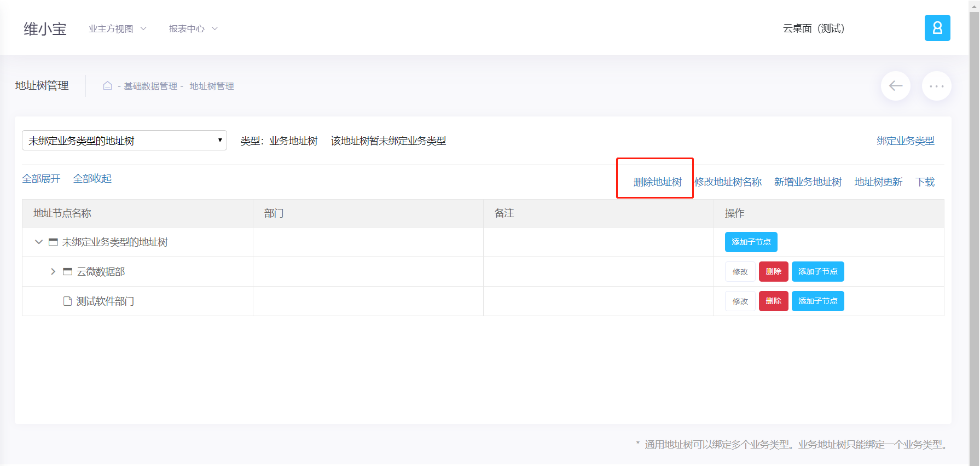
Task: Click 添加子节点 in 测试软件部门 row
Action: click(818, 301)
